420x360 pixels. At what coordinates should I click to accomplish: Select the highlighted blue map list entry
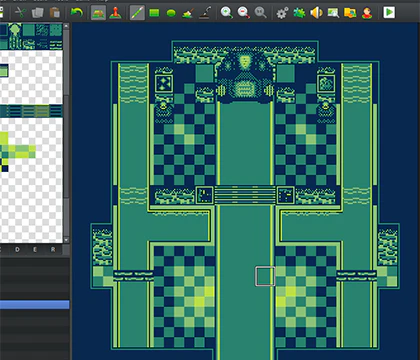pos(34,304)
